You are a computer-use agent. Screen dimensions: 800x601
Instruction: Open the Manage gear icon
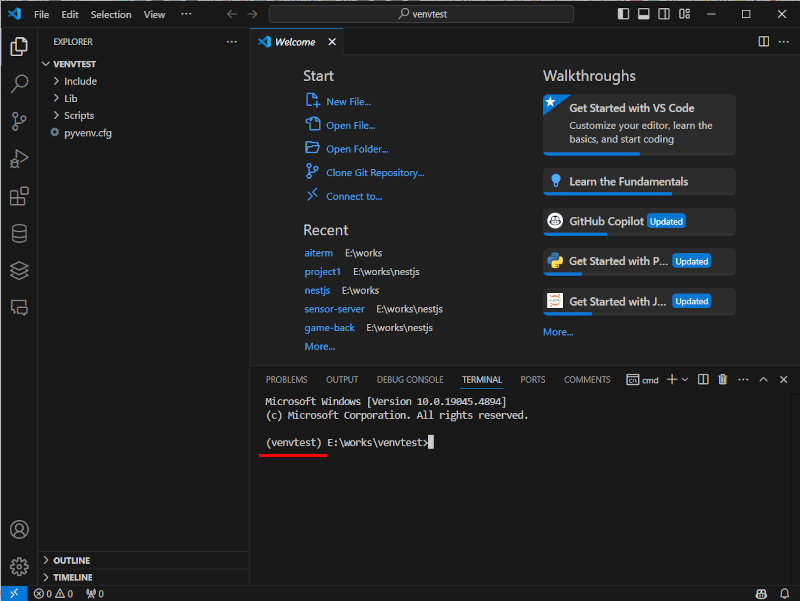[x=19, y=566]
